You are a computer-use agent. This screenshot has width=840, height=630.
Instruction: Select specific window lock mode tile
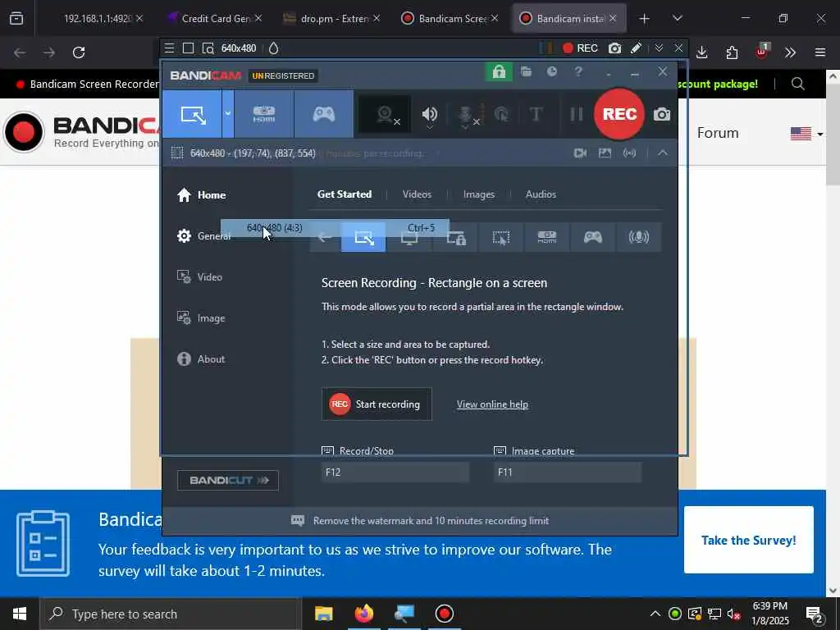pyautogui.click(x=456, y=237)
